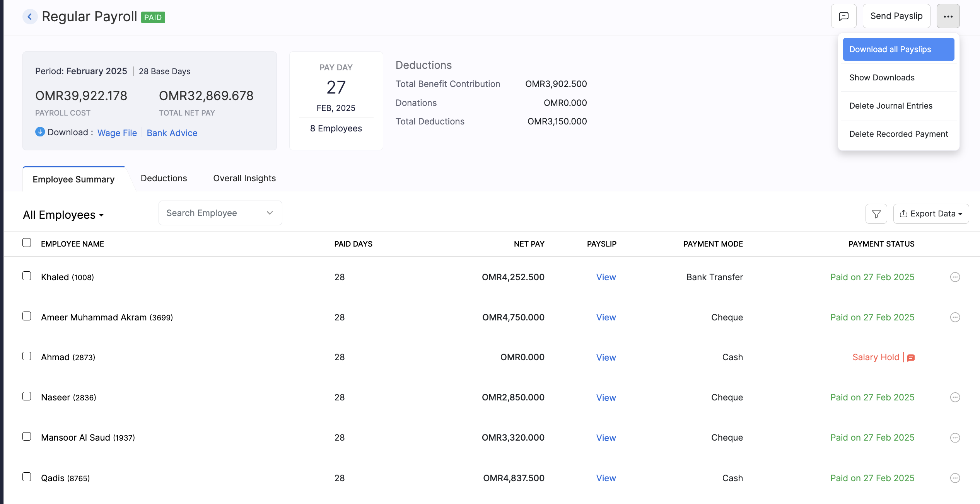This screenshot has height=504, width=980.
Task: Open row options for Qadis
Action: tap(955, 478)
